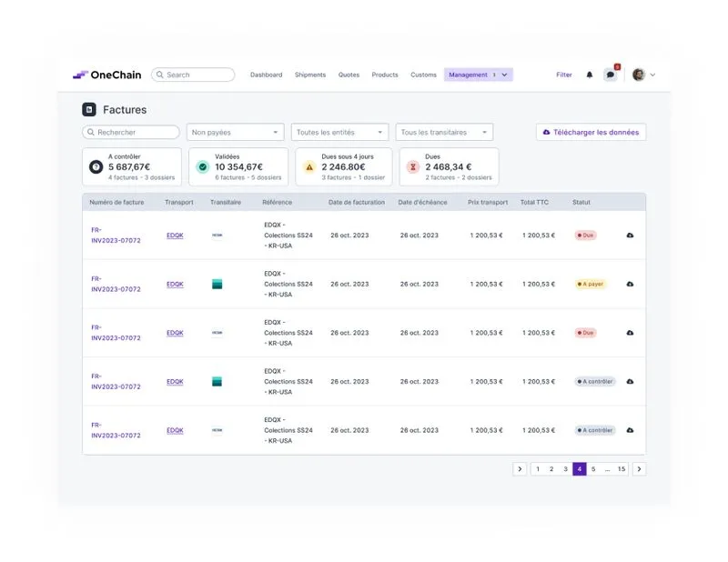Open invoice FR-INV2023-07072 in the last row
728x562 pixels.
[116, 430]
